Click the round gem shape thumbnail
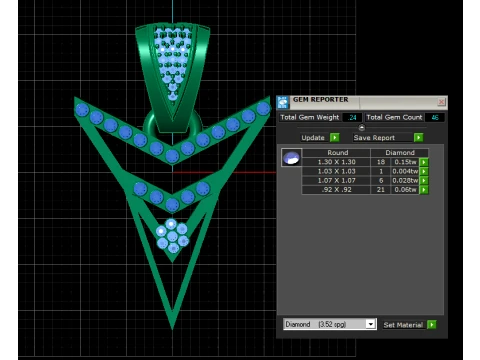480x360 pixels. [x=291, y=157]
